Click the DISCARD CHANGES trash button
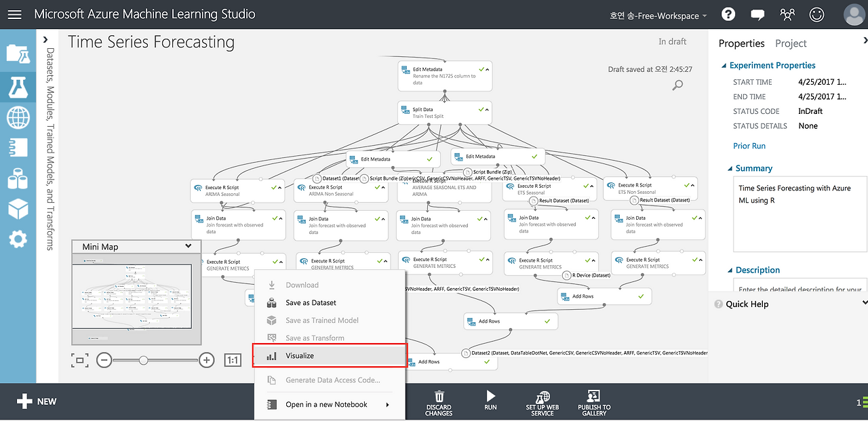Image resolution: width=868 pixels, height=421 pixels. 439,402
